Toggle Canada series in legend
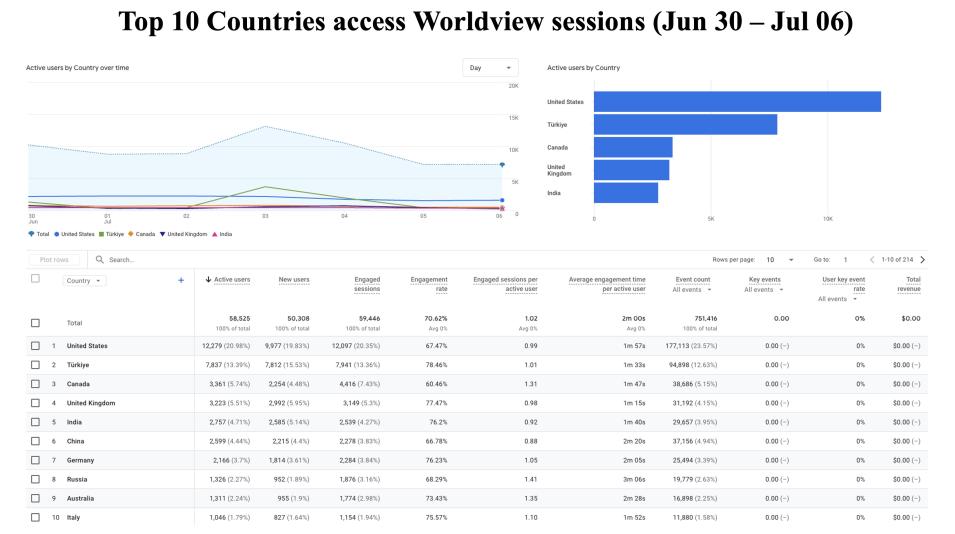 pyautogui.click(x=141, y=234)
